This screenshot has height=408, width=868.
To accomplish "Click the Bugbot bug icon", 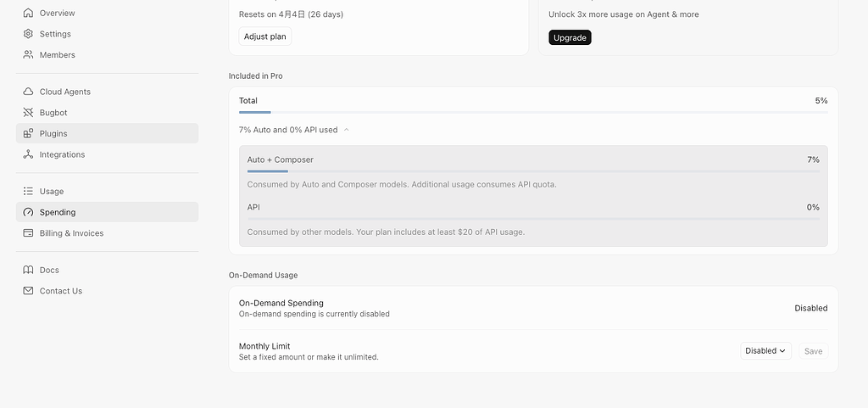I will click(28, 112).
